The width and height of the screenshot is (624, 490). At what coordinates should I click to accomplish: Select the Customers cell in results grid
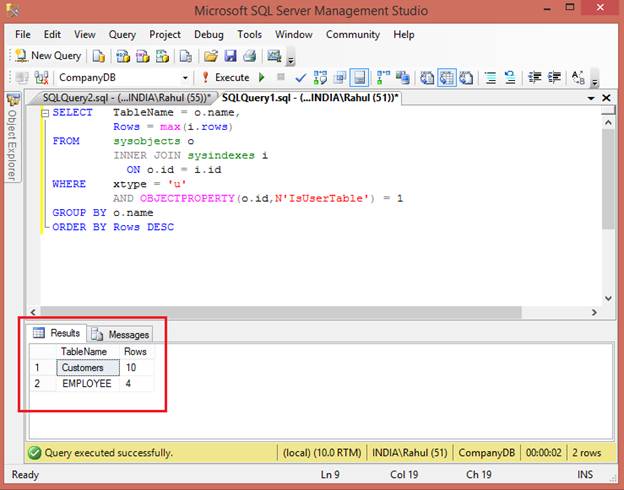[82, 368]
